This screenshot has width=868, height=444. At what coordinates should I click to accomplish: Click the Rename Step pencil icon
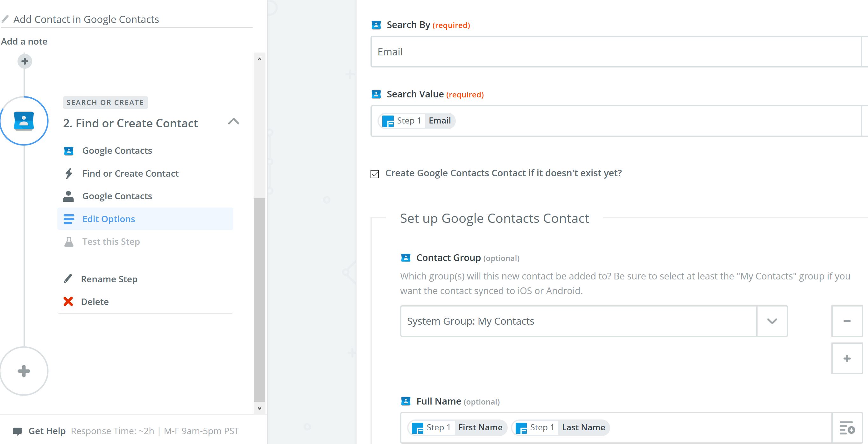tap(68, 278)
